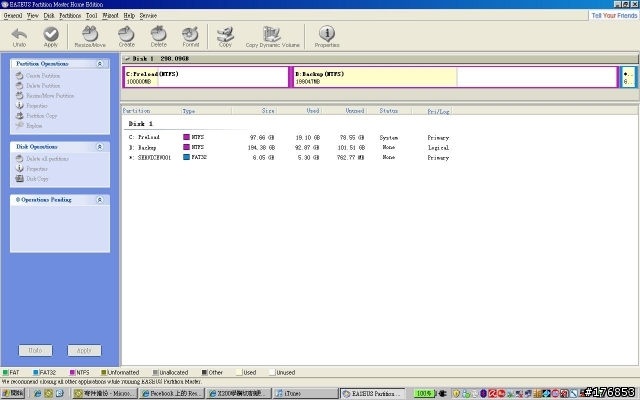Click the Apply checkmark toolbar icon
Screen dimensions: 640x400
[51, 37]
